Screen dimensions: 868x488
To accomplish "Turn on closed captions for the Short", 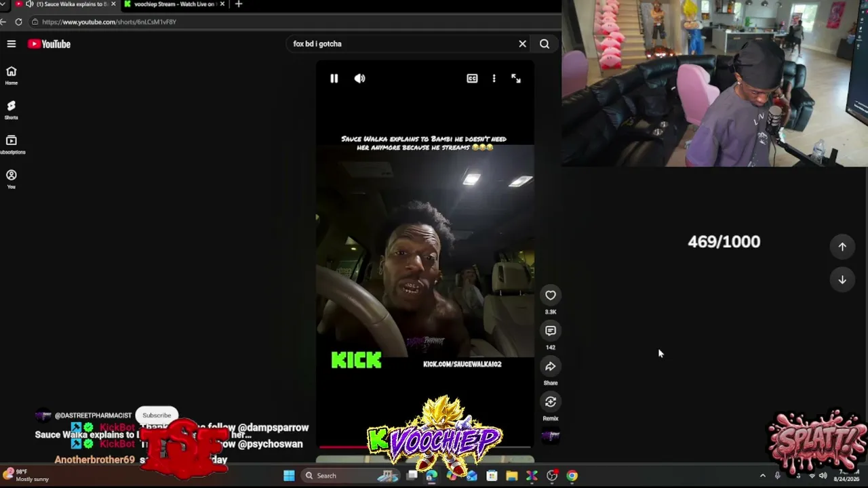I will point(472,79).
